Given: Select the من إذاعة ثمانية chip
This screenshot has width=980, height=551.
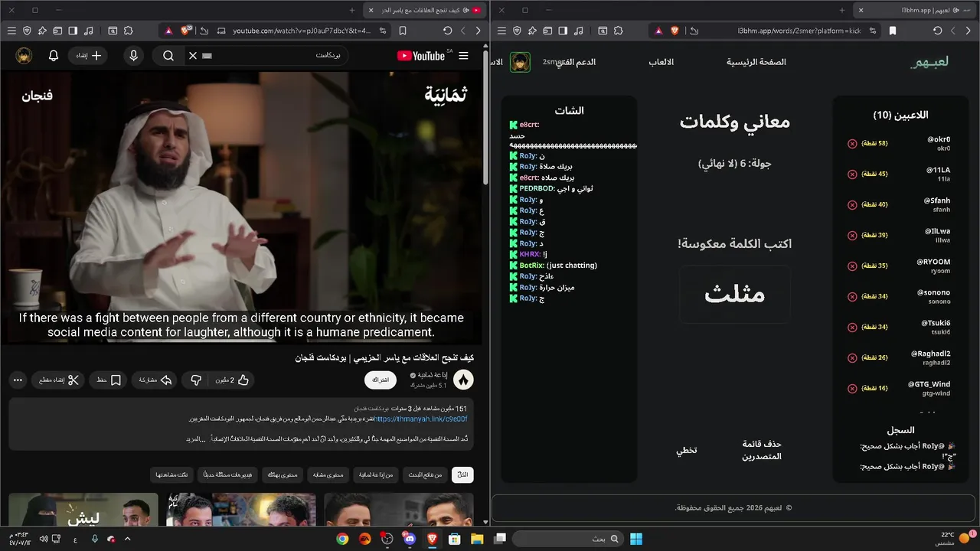Looking at the screenshot, I should [x=375, y=474].
